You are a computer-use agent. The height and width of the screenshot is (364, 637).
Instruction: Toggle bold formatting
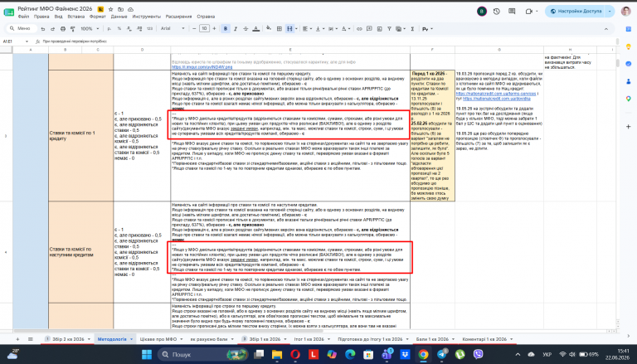226,29
